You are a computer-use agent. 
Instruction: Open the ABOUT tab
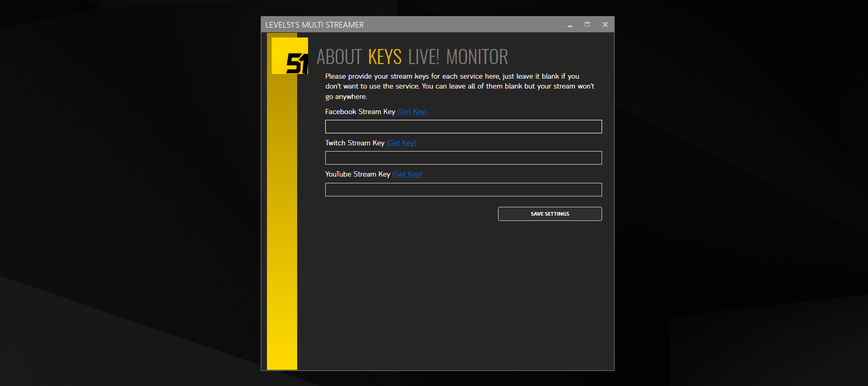[339, 57]
